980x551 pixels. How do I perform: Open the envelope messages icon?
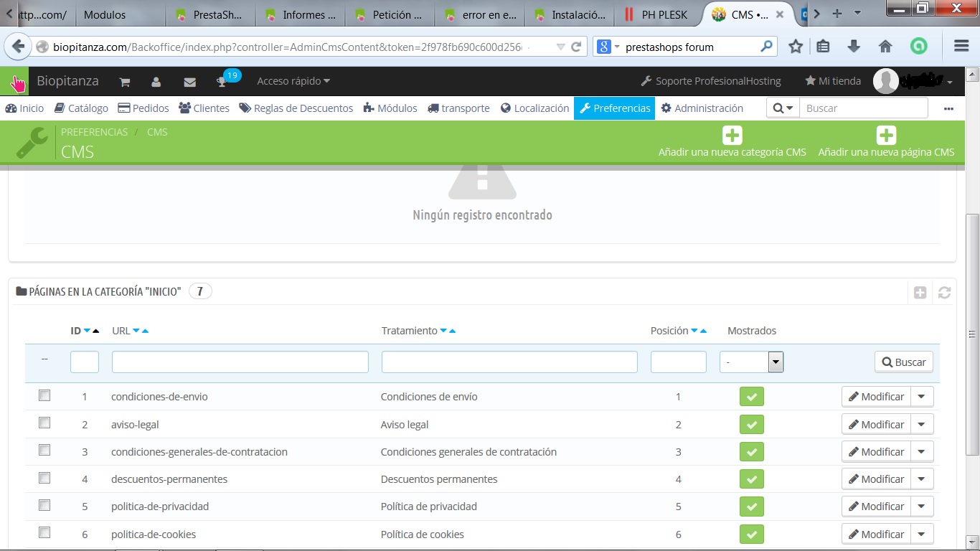pyautogui.click(x=189, y=82)
